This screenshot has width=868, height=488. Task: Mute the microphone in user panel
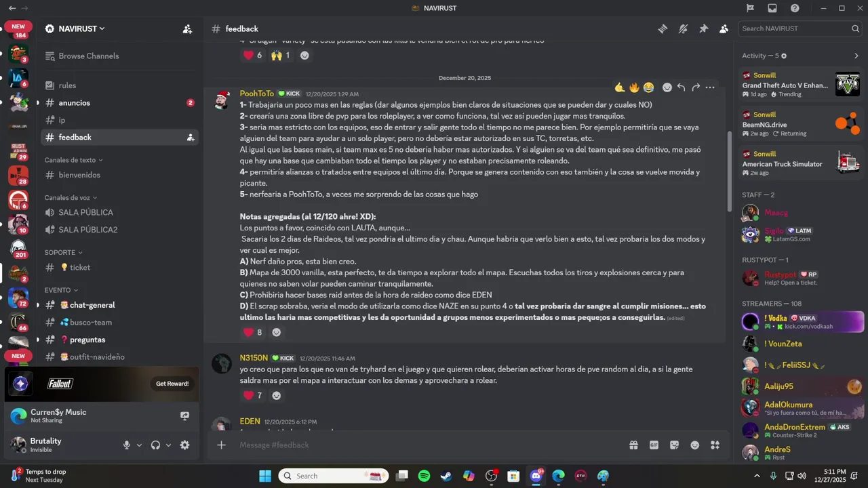tap(126, 445)
